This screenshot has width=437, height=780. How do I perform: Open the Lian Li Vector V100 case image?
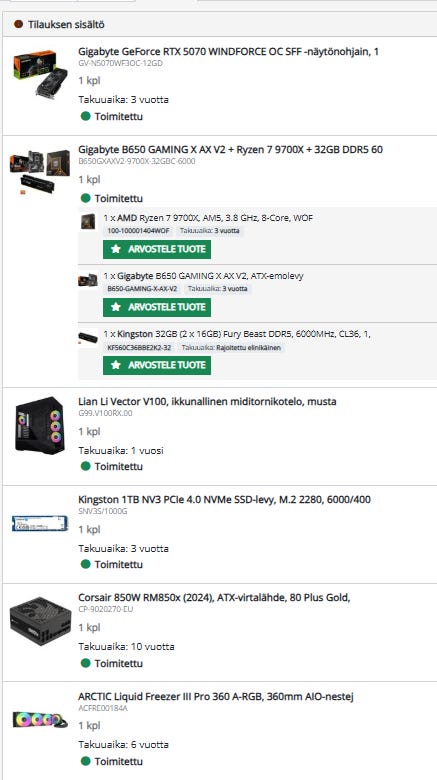[39, 425]
